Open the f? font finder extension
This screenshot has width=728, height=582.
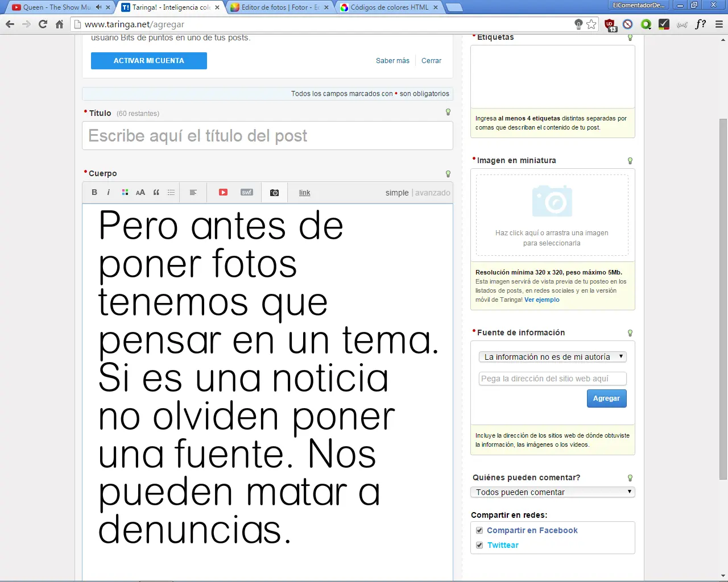point(701,24)
